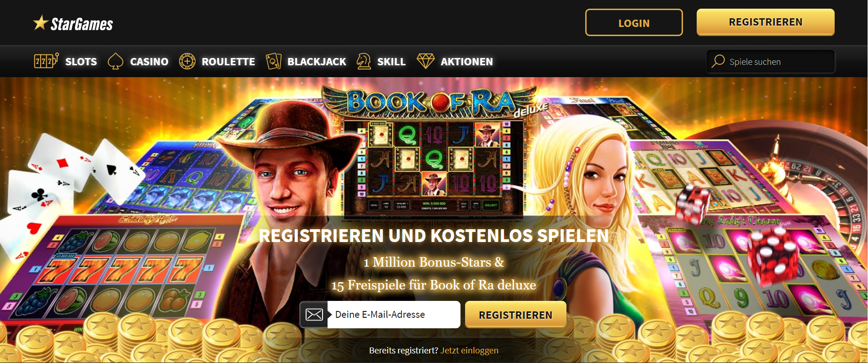This screenshot has height=363, width=868.
Task: Click the envelope icon by email field
Action: click(x=314, y=314)
